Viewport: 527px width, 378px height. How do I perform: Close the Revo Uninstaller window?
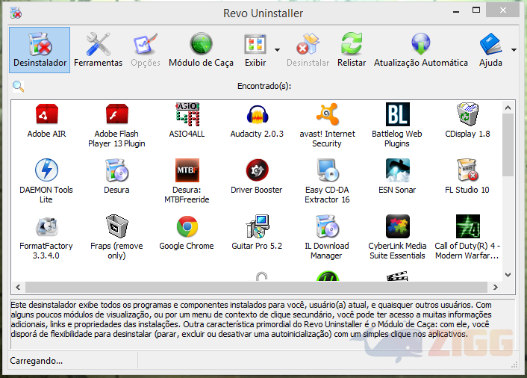[x=502, y=10]
